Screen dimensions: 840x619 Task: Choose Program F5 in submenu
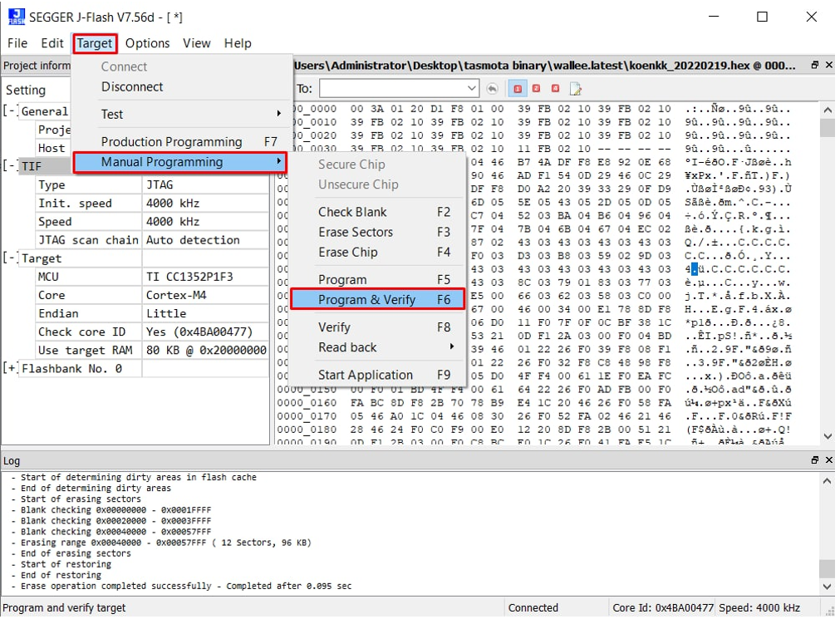[x=378, y=280]
